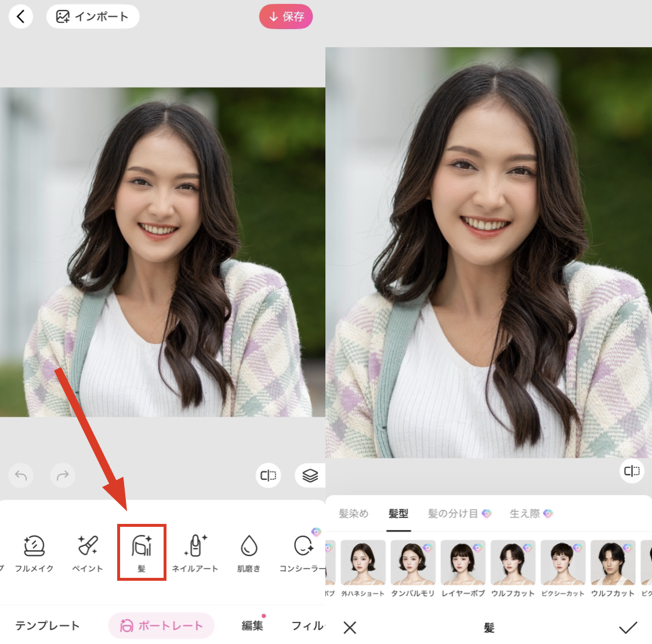Confirm hair edits with the checkmark
This screenshot has width=652, height=644.
coord(629,627)
